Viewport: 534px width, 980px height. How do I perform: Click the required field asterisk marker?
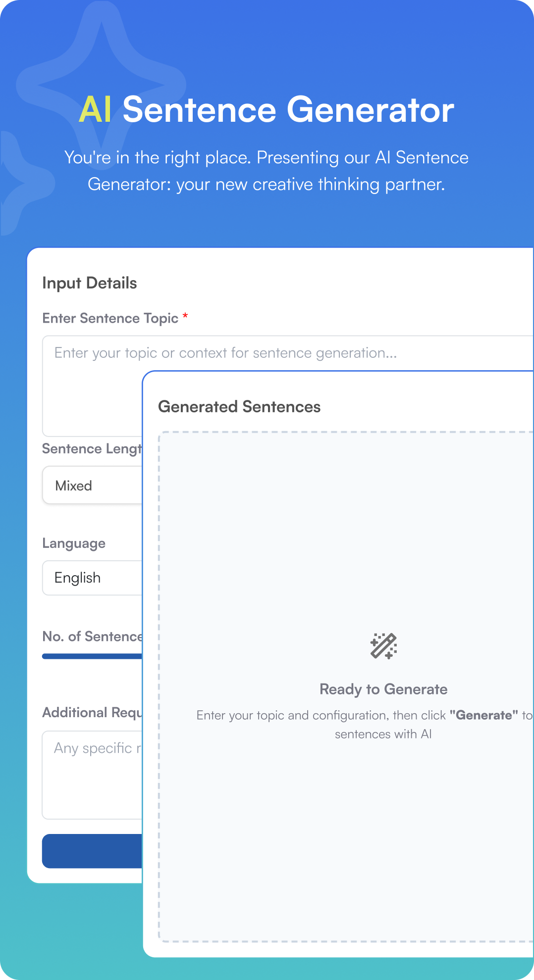point(185,317)
